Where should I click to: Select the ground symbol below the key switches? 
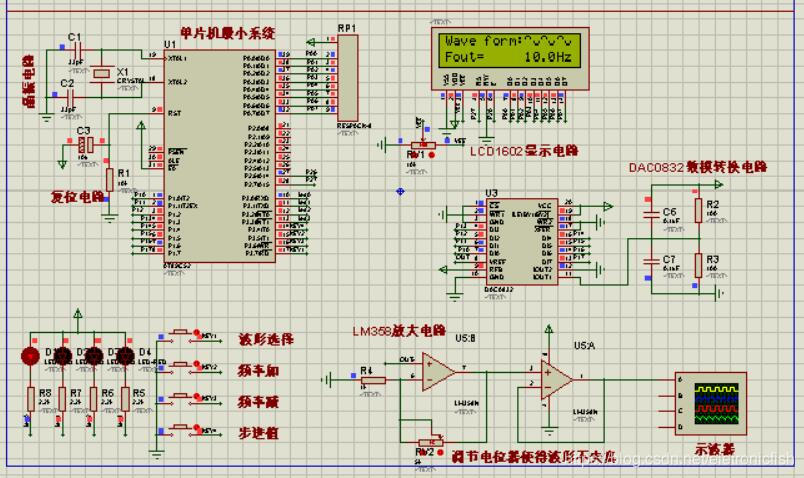click(x=156, y=454)
